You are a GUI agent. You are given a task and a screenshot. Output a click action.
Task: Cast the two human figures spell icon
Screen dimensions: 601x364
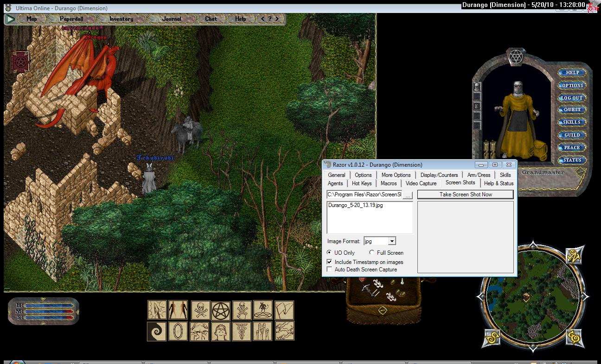pos(178,310)
